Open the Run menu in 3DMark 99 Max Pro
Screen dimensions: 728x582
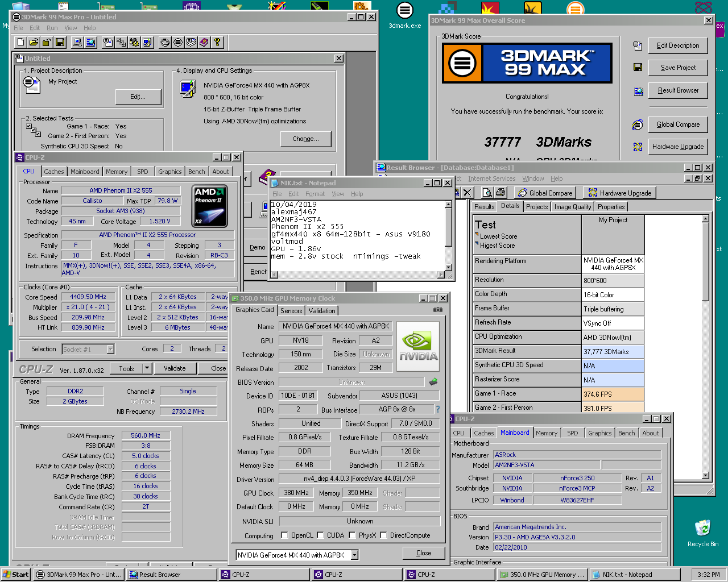(x=52, y=28)
